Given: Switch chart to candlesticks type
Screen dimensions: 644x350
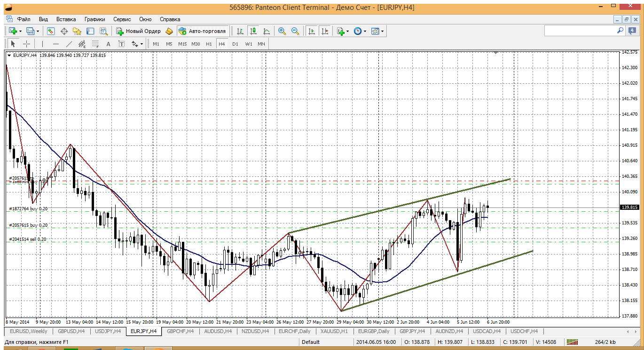Looking at the screenshot, I should click(x=253, y=31).
